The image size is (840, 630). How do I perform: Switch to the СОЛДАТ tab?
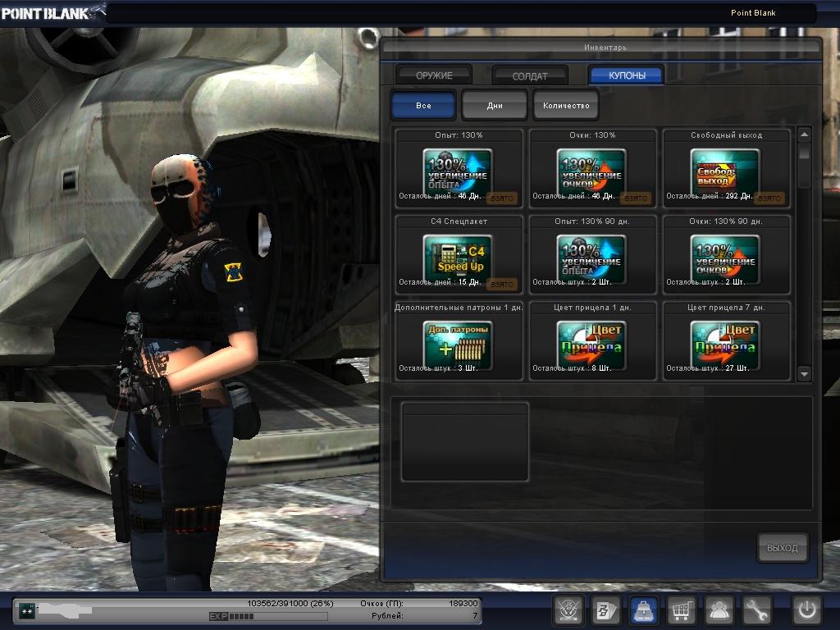pos(530,75)
